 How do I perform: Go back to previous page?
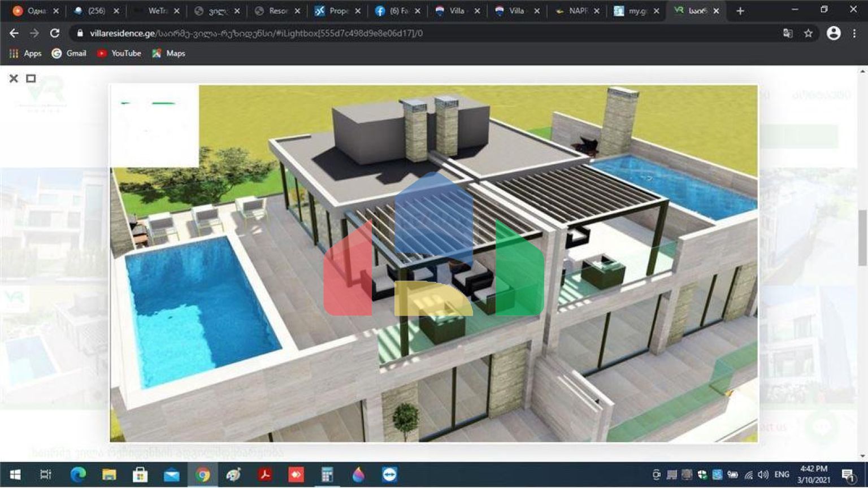point(14,33)
